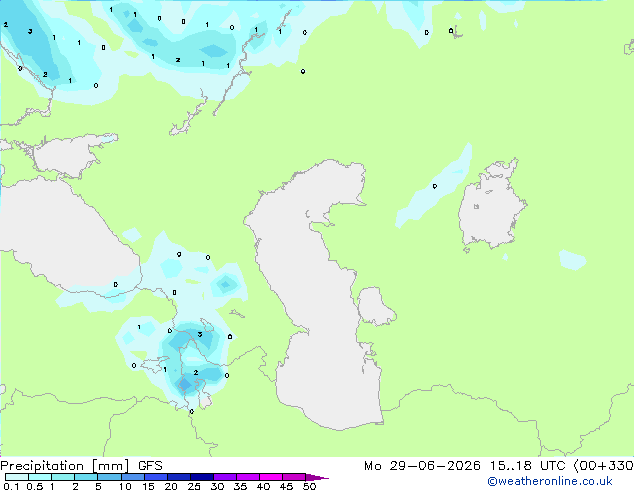
Task: Click the '15..18 UTC' time label
Action: click(x=527, y=466)
